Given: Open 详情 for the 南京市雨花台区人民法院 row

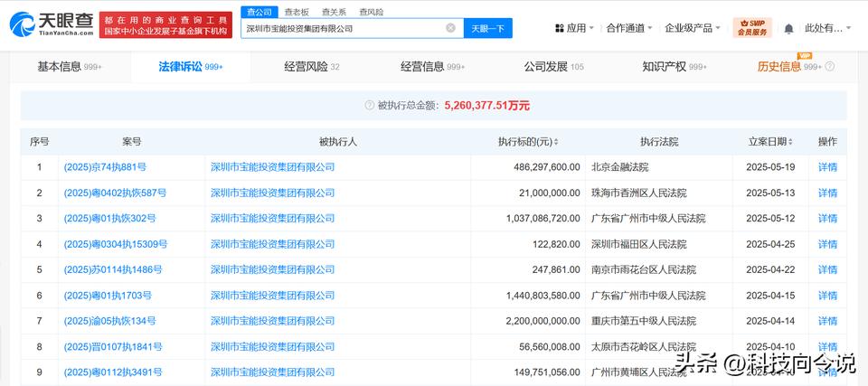Looking at the screenshot, I should click(827, 269).
